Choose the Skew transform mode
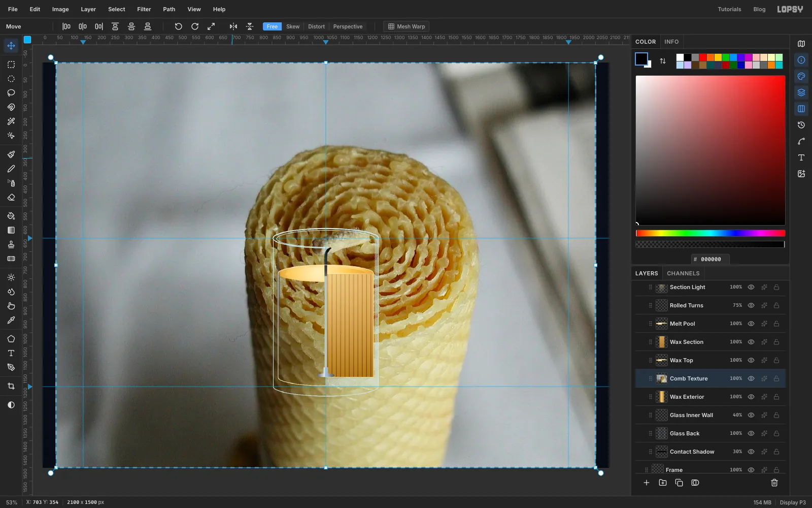 293,26
